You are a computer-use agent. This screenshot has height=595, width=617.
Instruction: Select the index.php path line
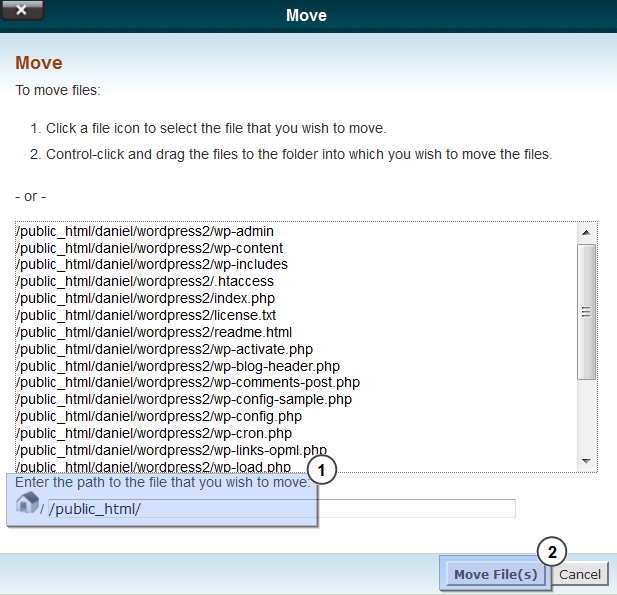point(146,298)
